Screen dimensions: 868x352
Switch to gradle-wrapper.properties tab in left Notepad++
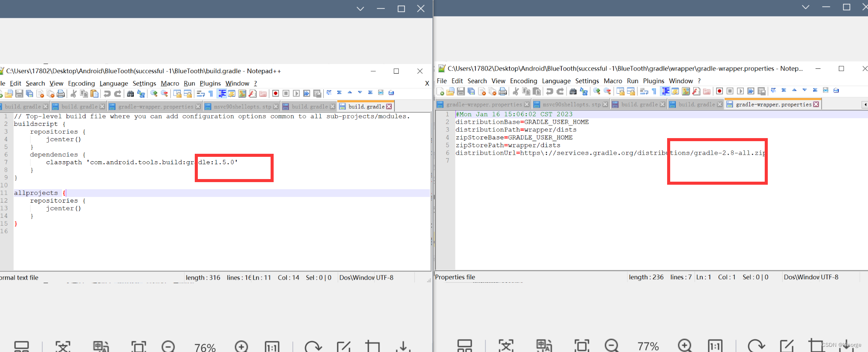coord(155,106)
